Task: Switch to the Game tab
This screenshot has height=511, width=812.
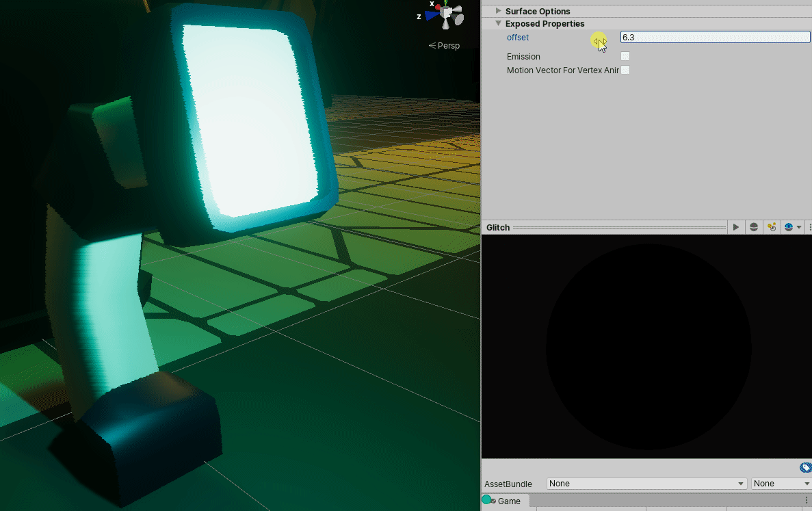Action: [x=508, y=501]
